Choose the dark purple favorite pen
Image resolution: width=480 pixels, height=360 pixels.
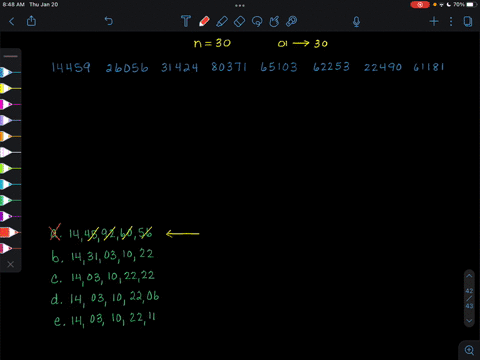tap(10, 216)
